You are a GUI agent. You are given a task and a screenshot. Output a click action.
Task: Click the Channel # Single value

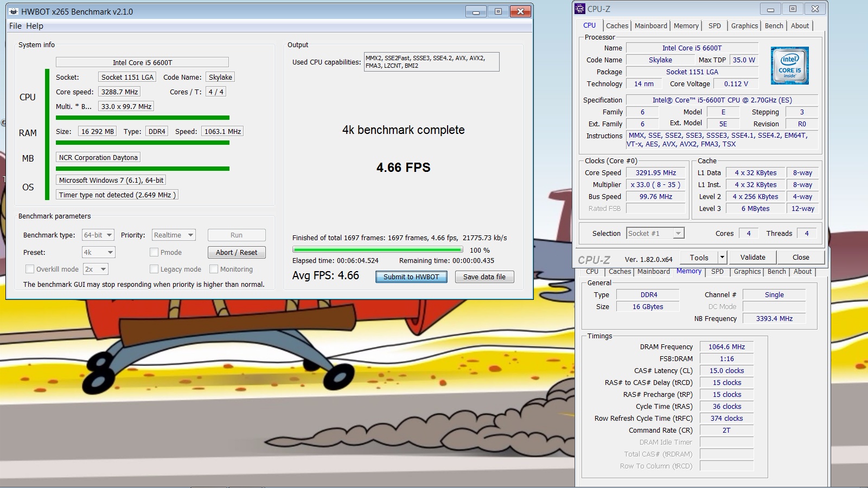tap(774, 294)
